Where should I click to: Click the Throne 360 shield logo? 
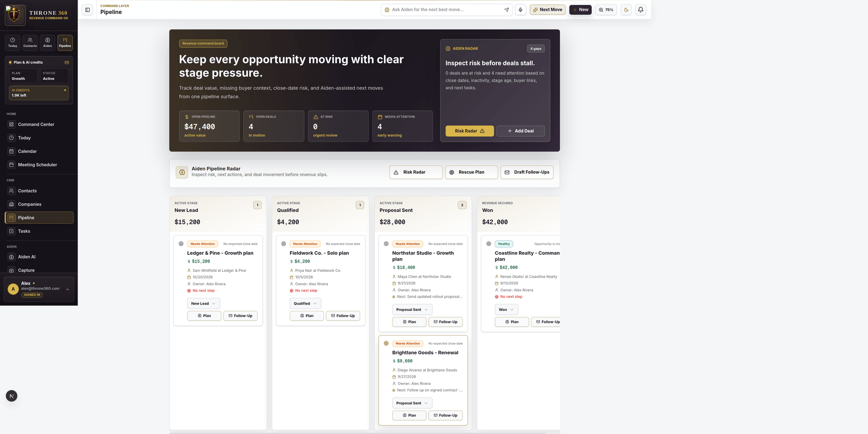pyautogui.click(x=15, y=14)
